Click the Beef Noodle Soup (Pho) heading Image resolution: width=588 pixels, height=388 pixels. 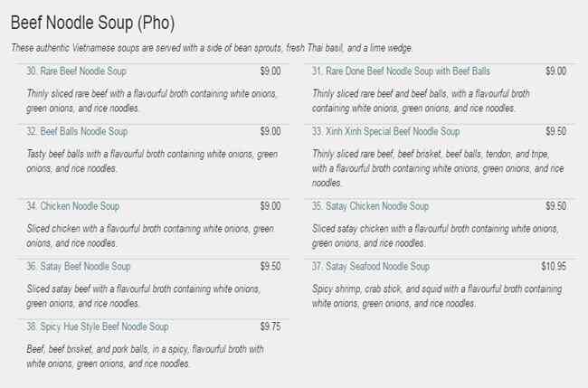[x=92, y=21]
